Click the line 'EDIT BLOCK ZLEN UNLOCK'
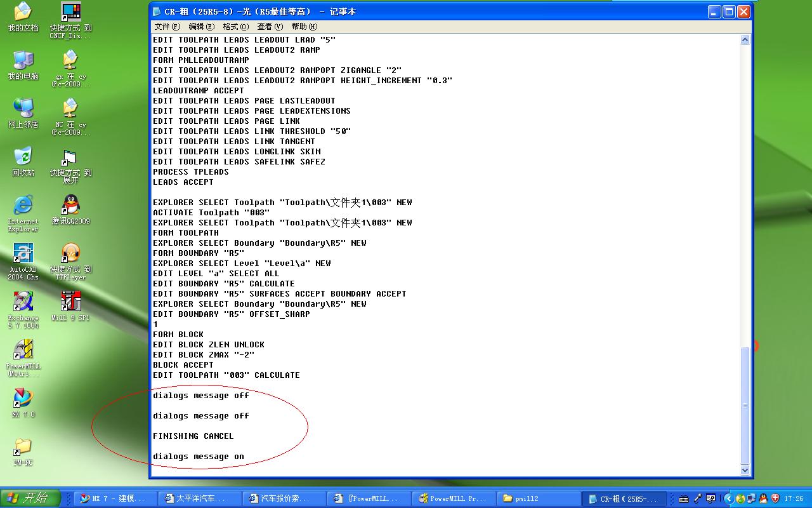The width and height of the screenshot is (812, 508). click(209, 345)
